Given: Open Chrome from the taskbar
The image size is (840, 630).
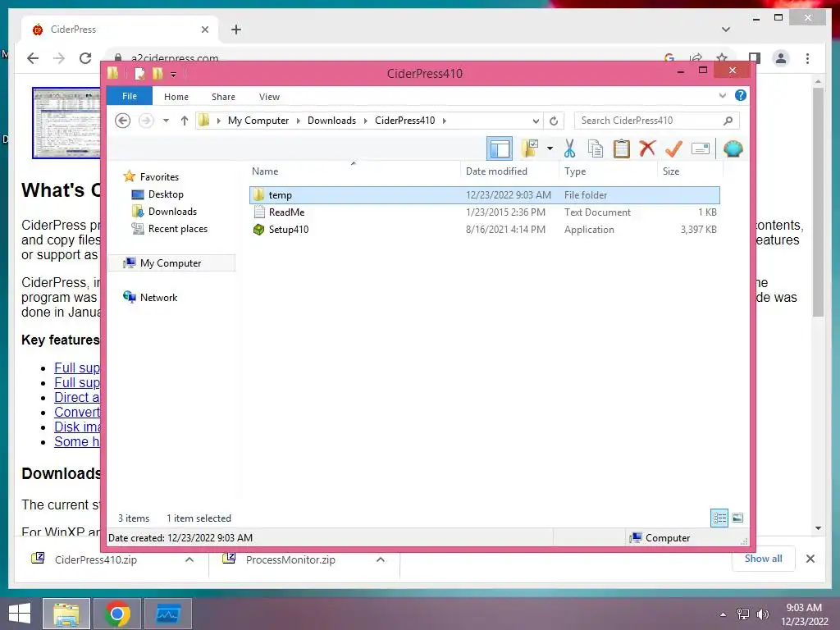Looking at the screenshot, I should [117, 614].
